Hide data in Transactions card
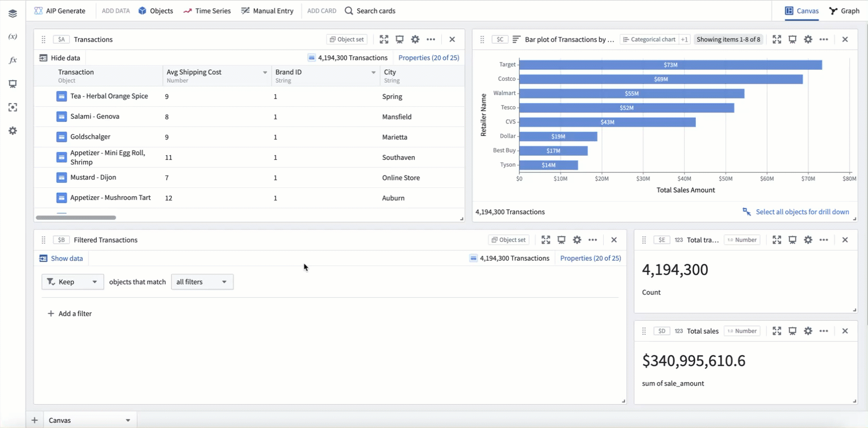 click(60, 58)
